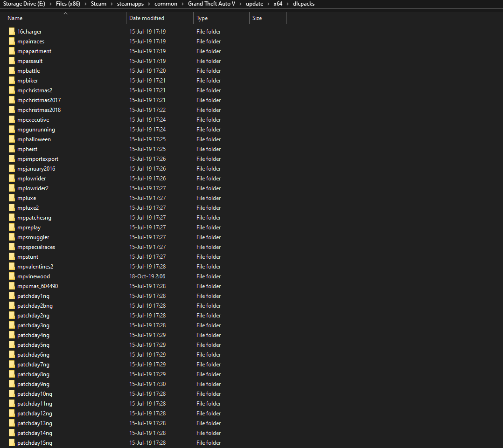Navigate to Storage Drive (E:) in address bar
Viewport: 503px width, 448px height.
24,4
